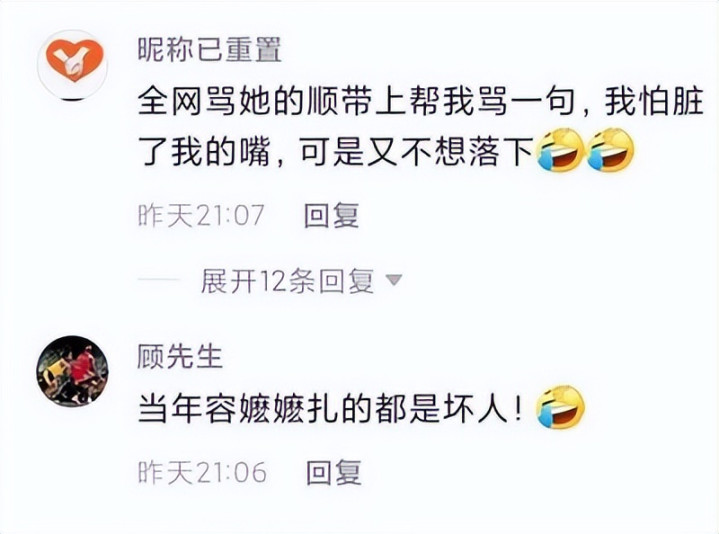The width and height of the screenshot is (719, 534).
Task: Click the small dark badge under the heart avatar
Action: [73, 99]
